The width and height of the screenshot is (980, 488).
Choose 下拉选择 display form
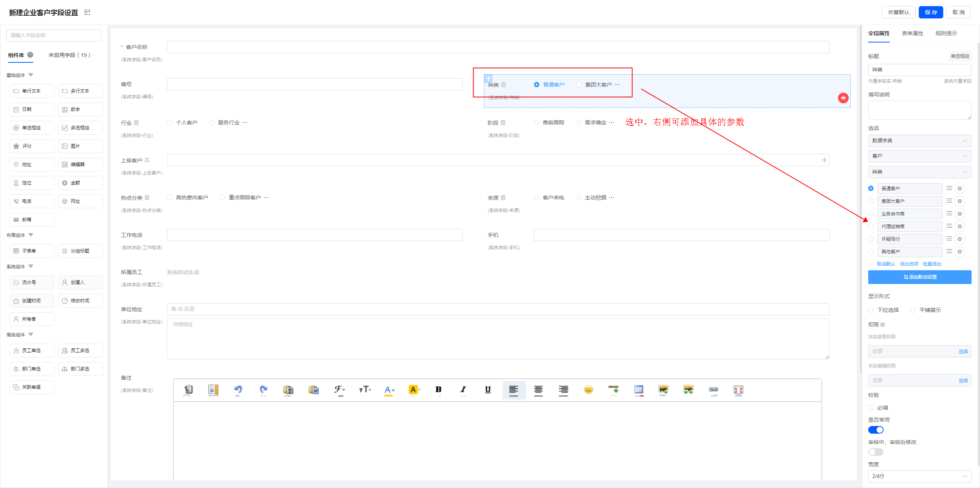click(x=871, y=310)
